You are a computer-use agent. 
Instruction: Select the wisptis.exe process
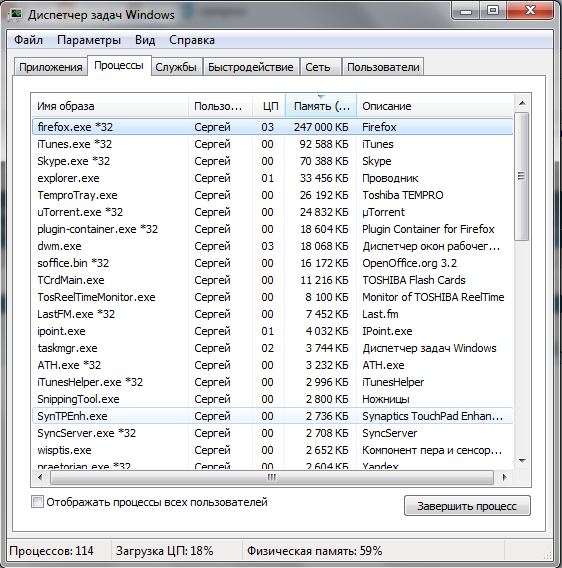(x=272, y=450)
